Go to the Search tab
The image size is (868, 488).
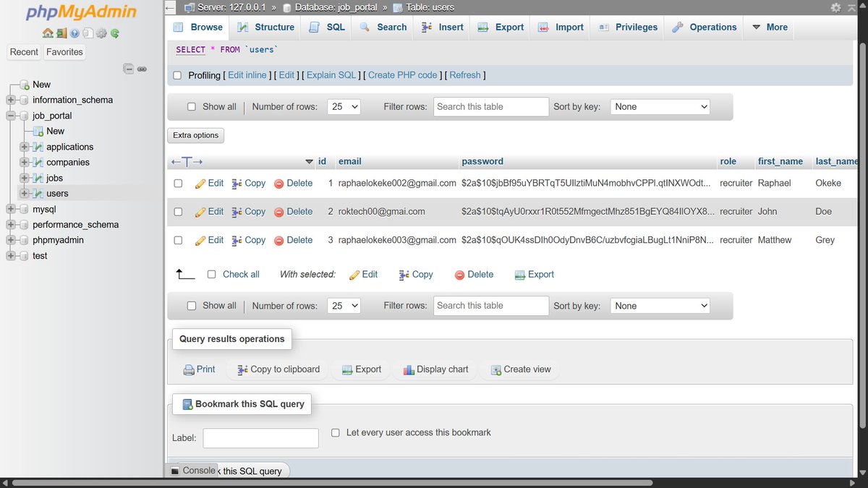(383, 27)
